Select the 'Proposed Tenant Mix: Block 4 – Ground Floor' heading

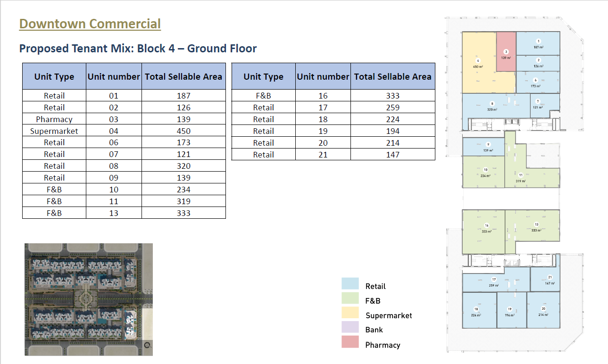coord(138,48)
